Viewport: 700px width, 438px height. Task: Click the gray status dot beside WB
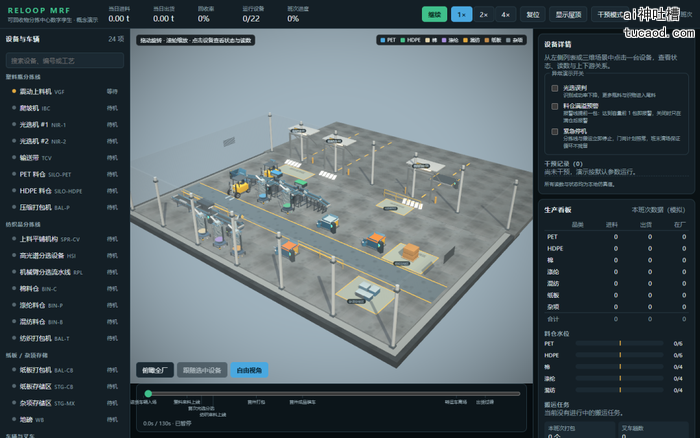pos(14,419)
